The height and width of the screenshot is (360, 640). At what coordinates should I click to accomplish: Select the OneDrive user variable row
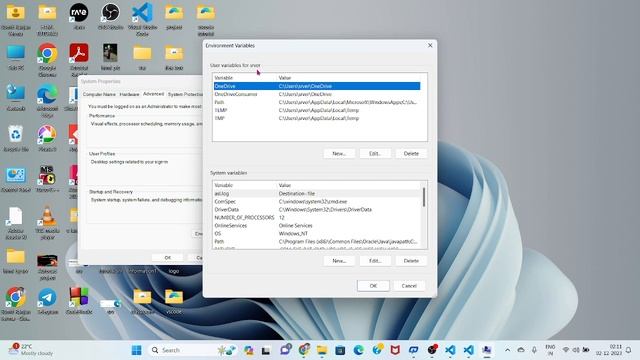point(317,86)
